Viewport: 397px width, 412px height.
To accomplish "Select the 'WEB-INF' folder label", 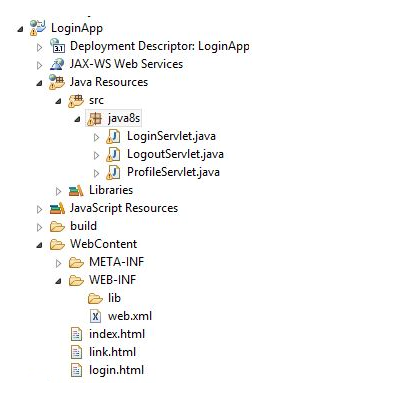I will click(x=113, y=280).
